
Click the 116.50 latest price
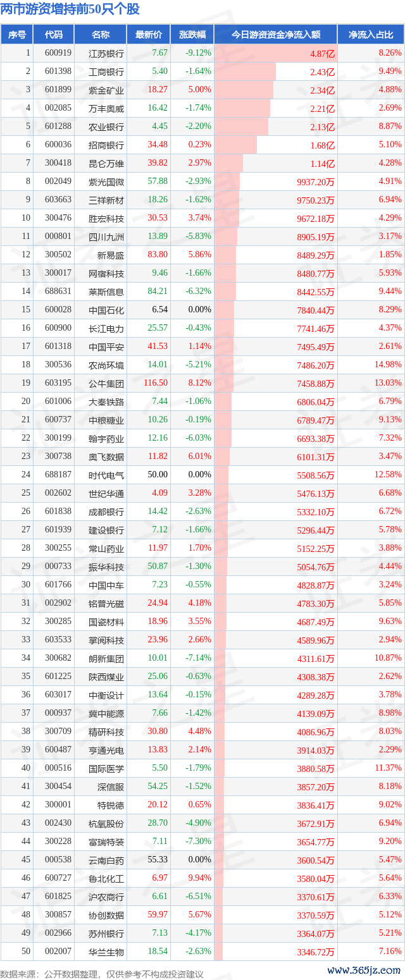point(156,383)
